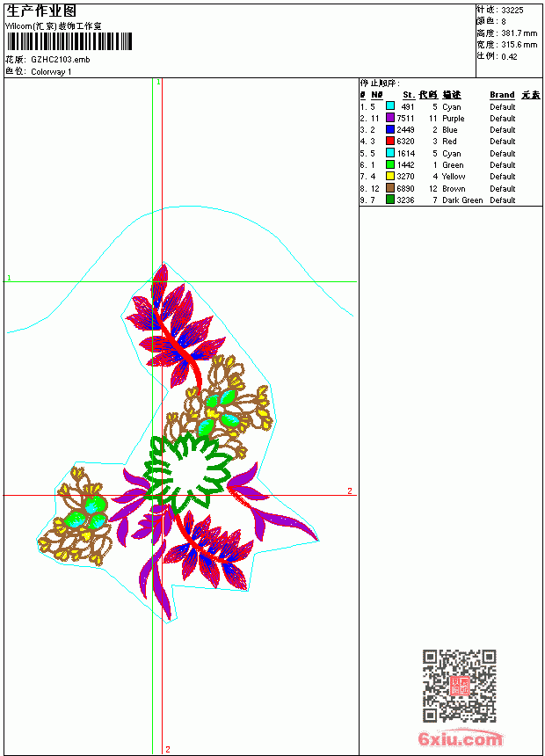Click the yellow color swatch
The height and width of the screenshot is (756, 545).
pyautogui.click(x=390, y=176)
